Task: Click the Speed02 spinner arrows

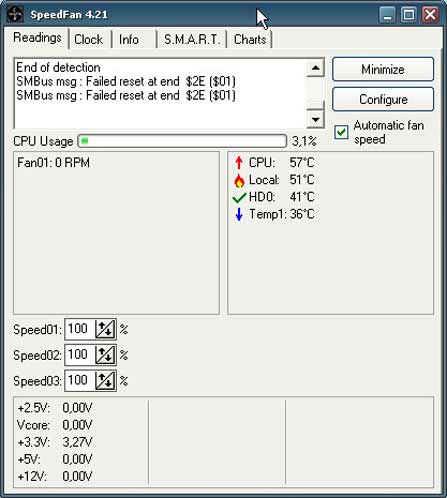Action: [105, 355]
